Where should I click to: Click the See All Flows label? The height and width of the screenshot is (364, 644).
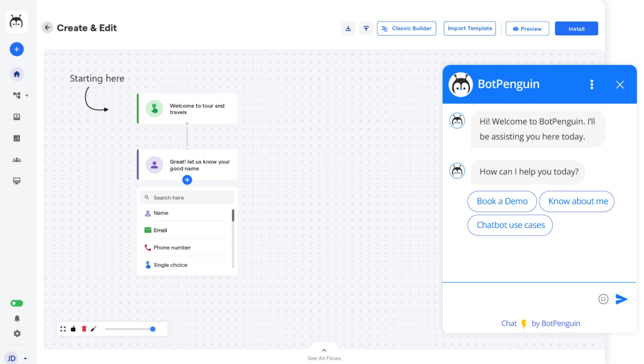pyautogui.click(x=324, y=358)
